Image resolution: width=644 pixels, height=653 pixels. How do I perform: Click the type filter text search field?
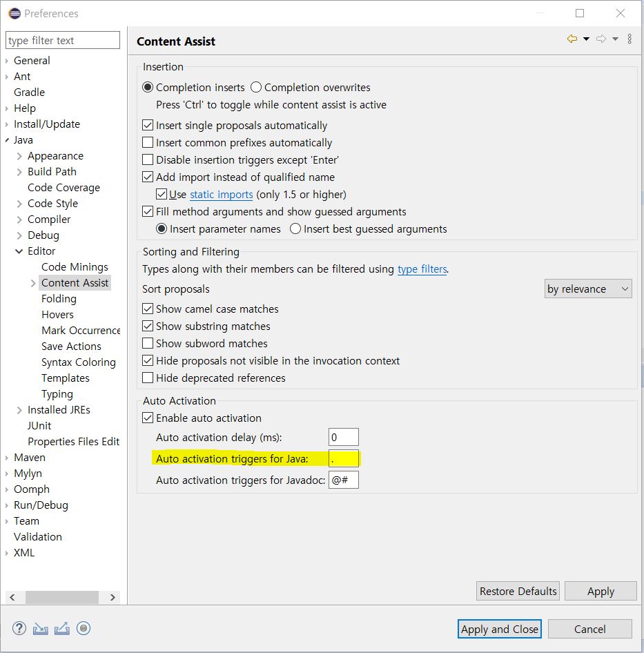click(63, 40)
